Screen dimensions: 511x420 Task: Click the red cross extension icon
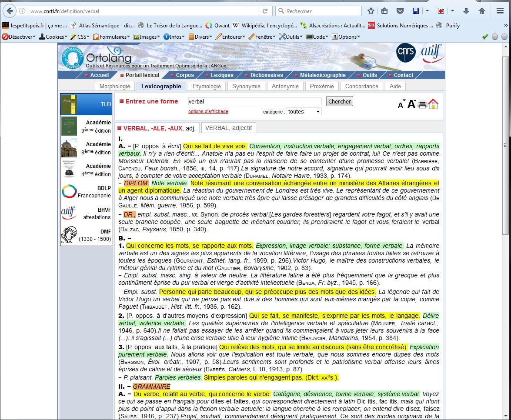coord(441,11)
